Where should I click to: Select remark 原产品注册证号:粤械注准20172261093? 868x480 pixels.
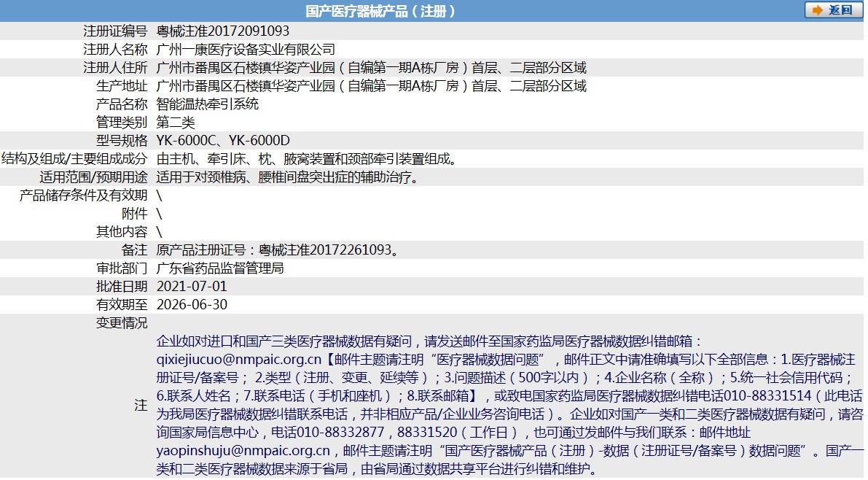(x=278, y=250)
